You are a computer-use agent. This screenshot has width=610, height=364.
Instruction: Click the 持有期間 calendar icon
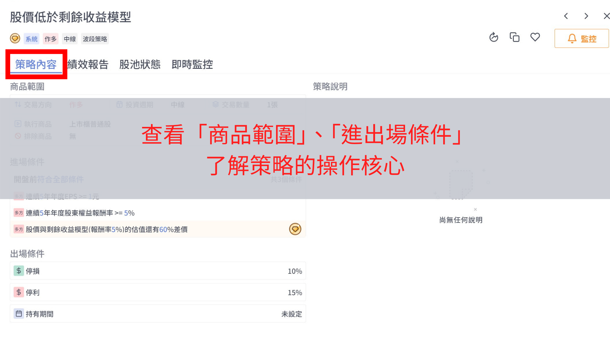click(x=18, y=314)
